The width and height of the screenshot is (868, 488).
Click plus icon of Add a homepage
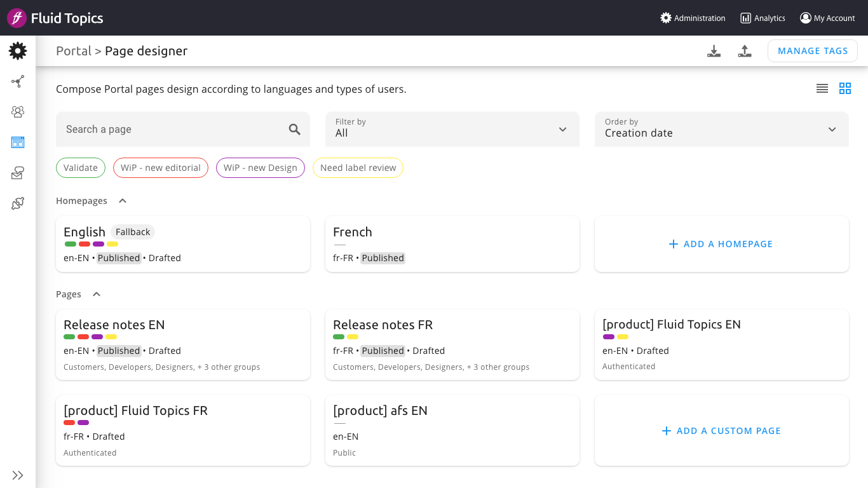(674, 244)
